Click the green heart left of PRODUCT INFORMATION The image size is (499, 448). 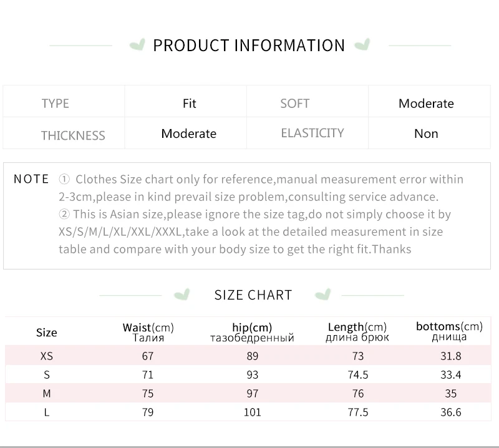(136, 45)
